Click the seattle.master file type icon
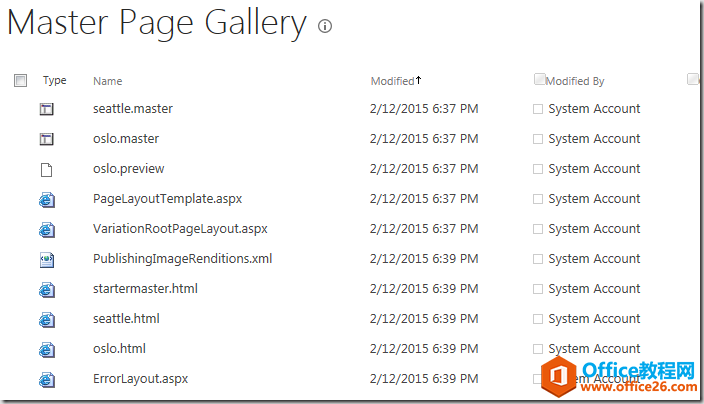The image size is (704, 404). [x=46, y=109]
